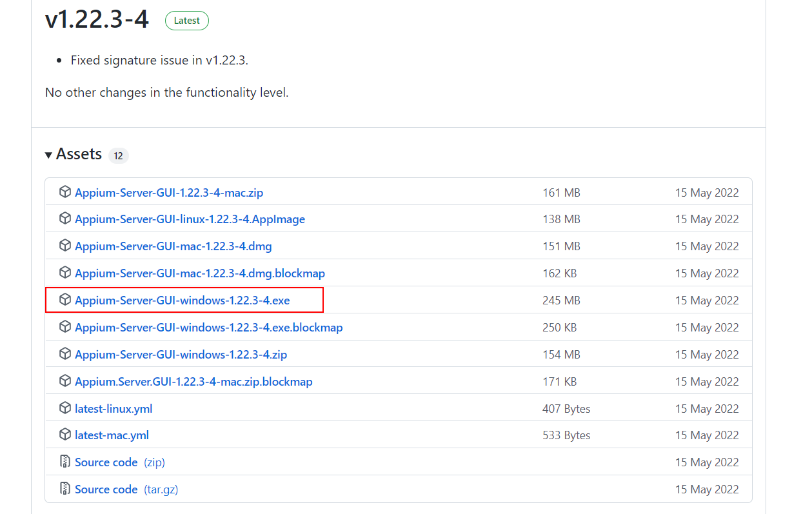Click package icon beside latest-linux.yml
This screenshot has height=514, width=812.
click(x=64, y=409)
